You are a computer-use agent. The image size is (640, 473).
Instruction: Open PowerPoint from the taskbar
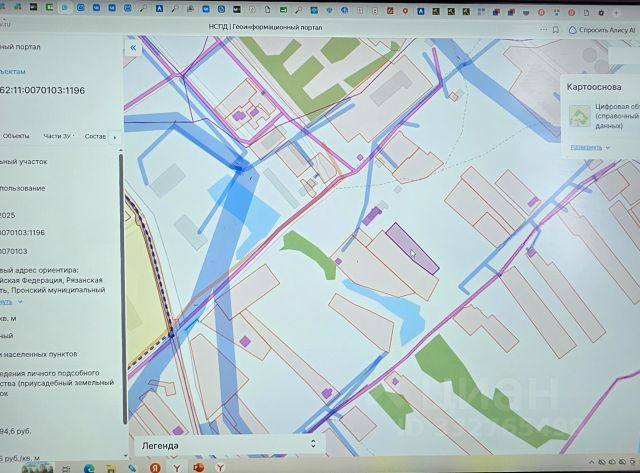click(x=198, y=467)
